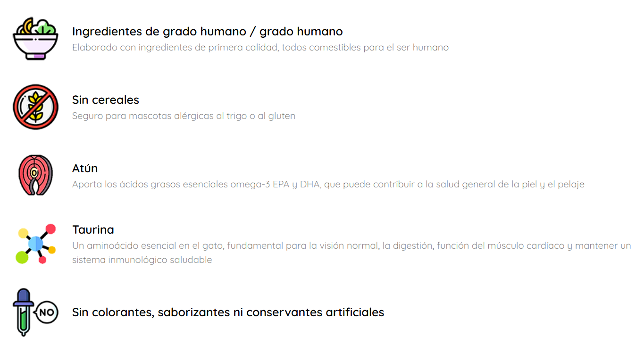Click the taurine molecule icon

pos(35,244)
